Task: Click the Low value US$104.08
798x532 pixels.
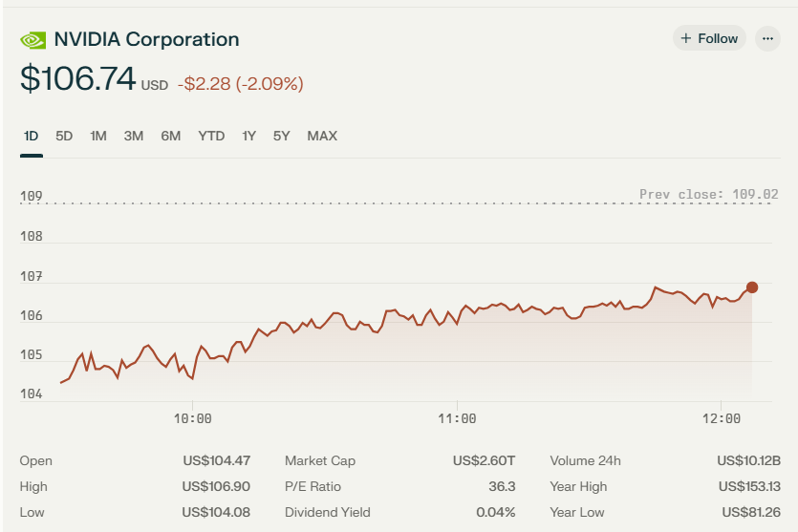Action: coord(216,512)
